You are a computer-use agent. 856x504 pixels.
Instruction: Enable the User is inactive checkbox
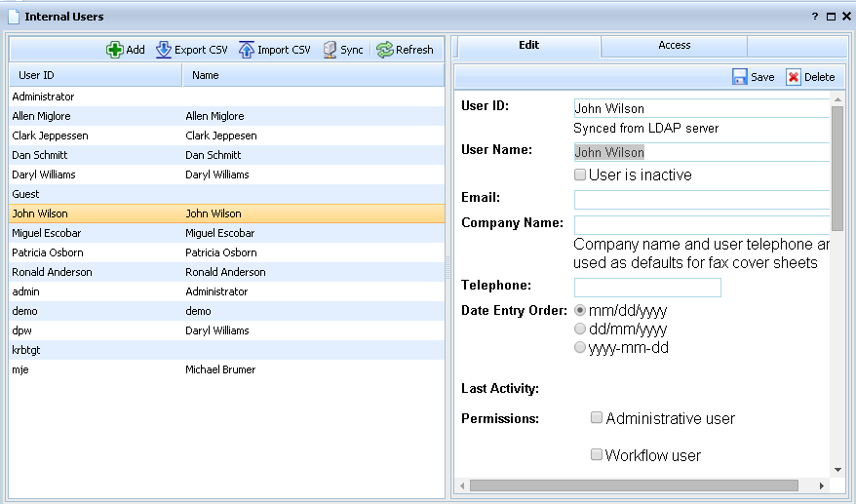(580, 175)
